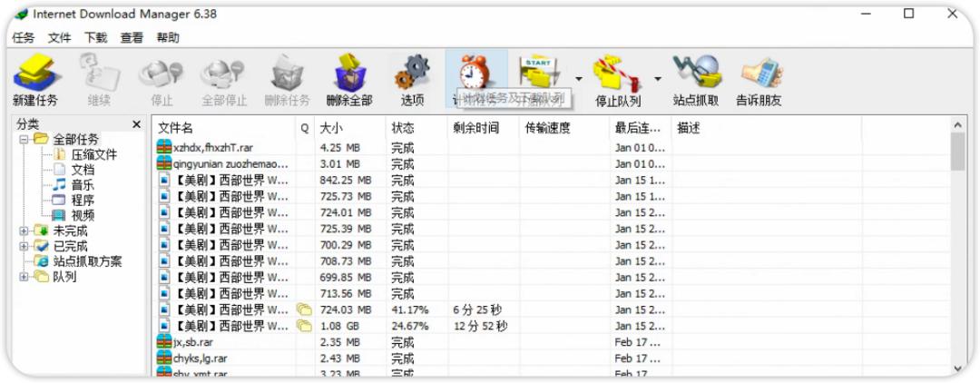Open the scheduler alarm clock icon
This screenshot has height=383, width=980.
click(473, 73)
